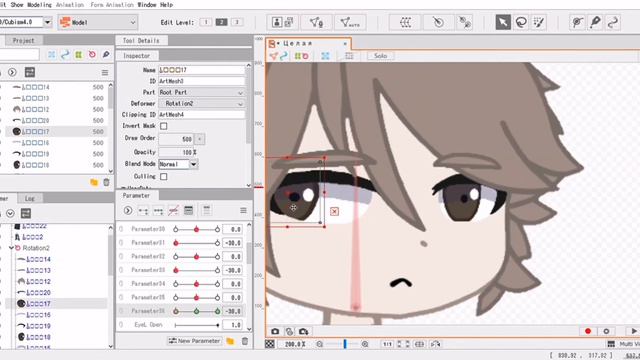Set Edit Level to 1
The width and height of the screenshot is (640, 360).
206,22
